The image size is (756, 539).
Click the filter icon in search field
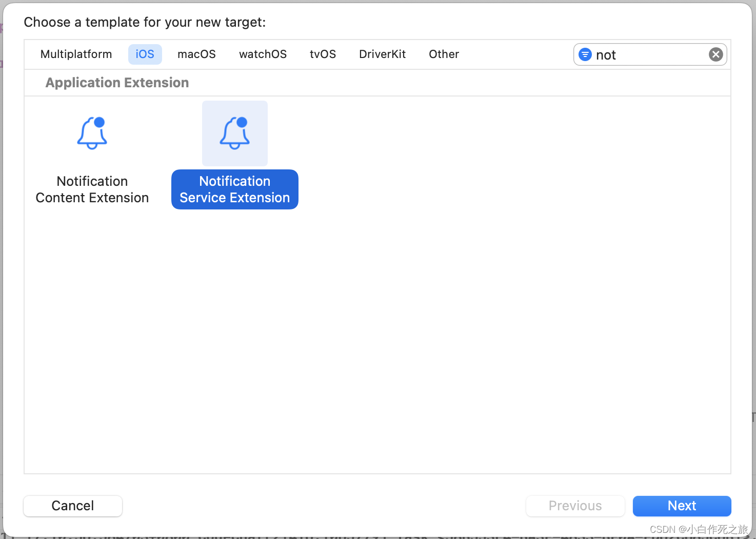tap(585, 54)
